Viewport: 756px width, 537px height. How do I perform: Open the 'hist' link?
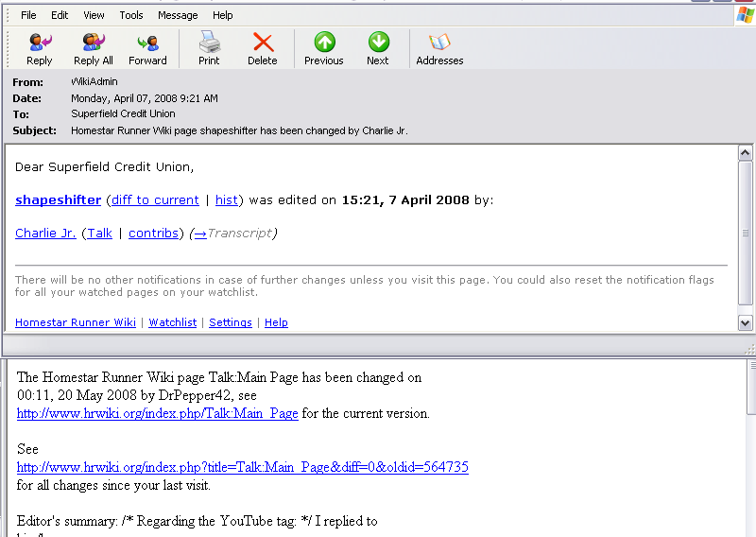click(x=227, y=199)
